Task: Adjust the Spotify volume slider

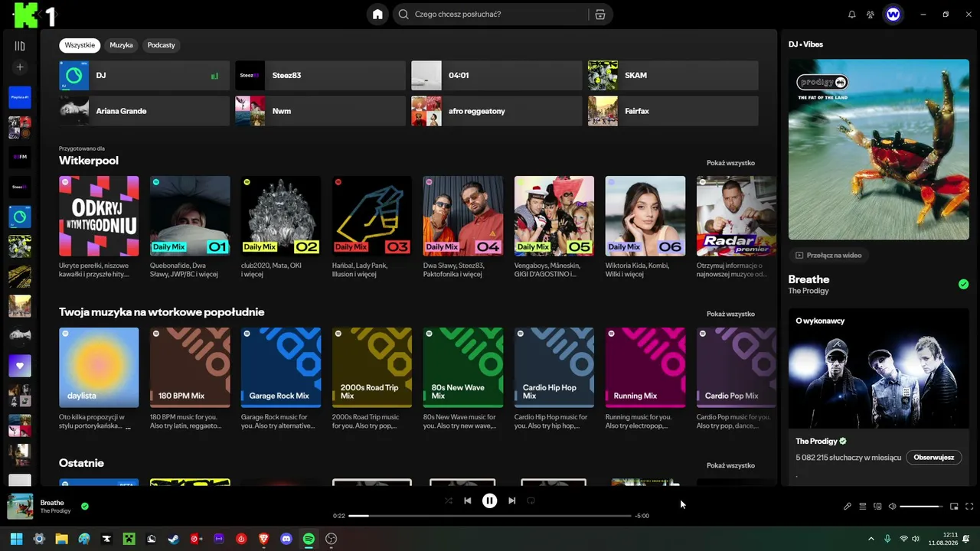Action: pyautogui.click(x=921, y=506)
